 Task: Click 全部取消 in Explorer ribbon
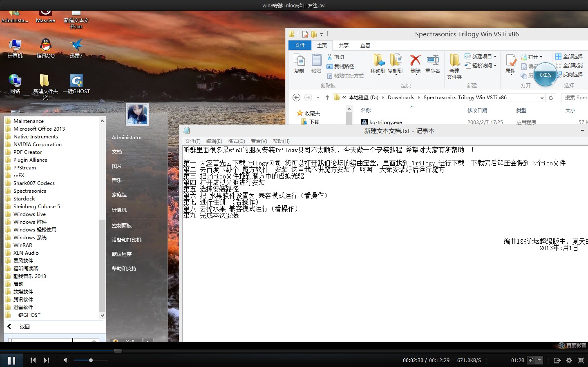coord(569,65)
